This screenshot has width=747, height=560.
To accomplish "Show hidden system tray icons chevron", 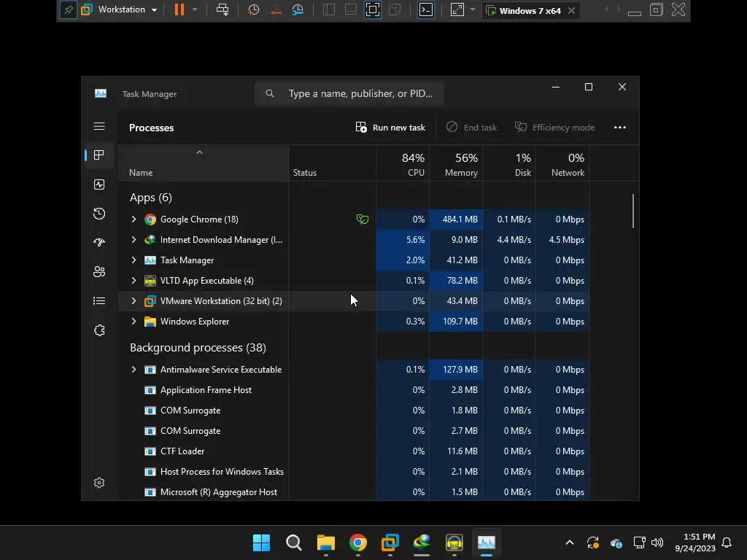I will 569,542.
